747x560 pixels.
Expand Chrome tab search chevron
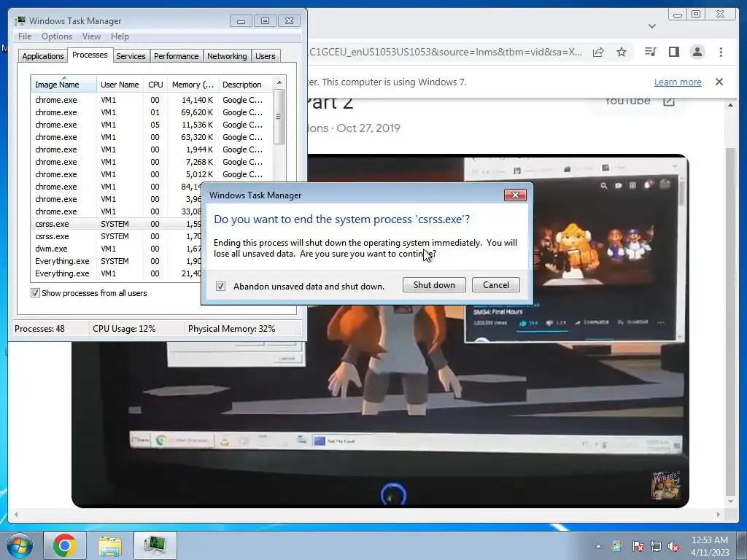coord(652,26)
